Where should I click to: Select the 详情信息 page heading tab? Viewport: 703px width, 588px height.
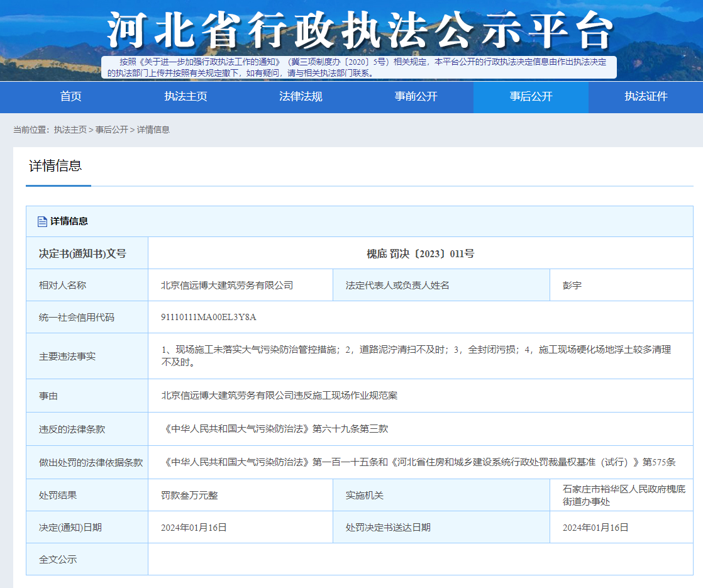tap(55, 166)
